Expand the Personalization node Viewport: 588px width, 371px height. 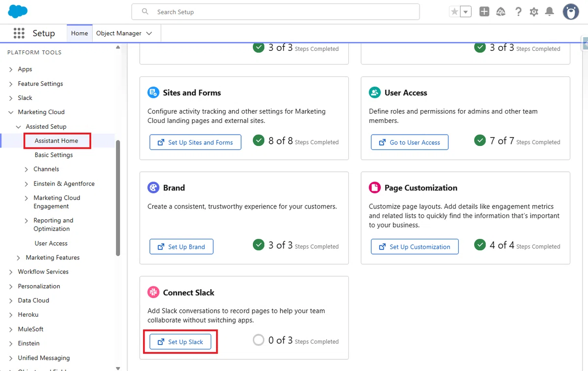[x=11, y=286]
